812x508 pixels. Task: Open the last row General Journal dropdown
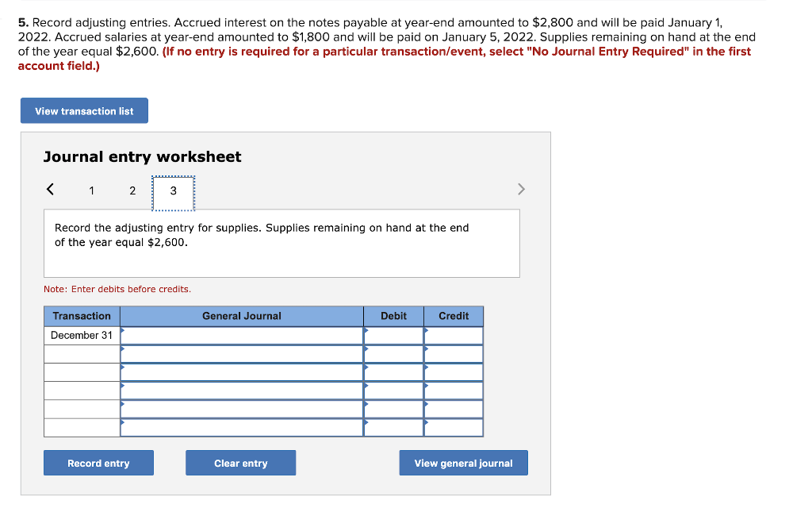241,426
